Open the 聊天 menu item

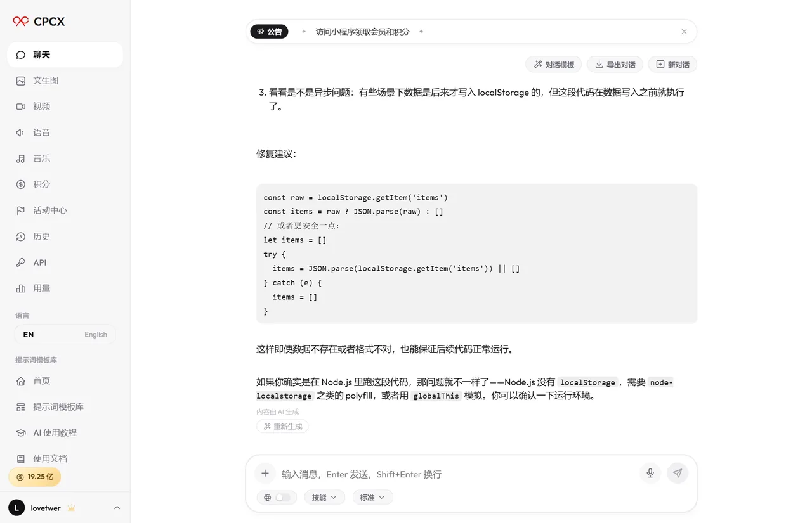pos(65,55)
